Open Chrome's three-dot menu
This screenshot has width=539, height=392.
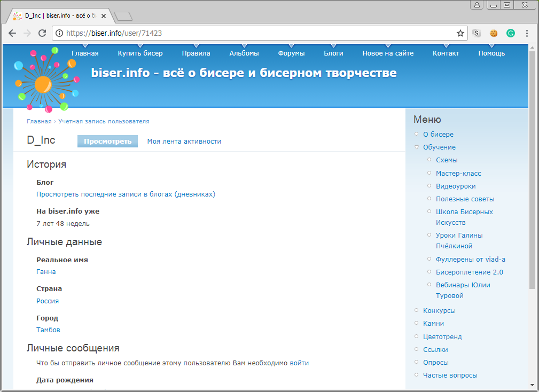click(527, 33)
